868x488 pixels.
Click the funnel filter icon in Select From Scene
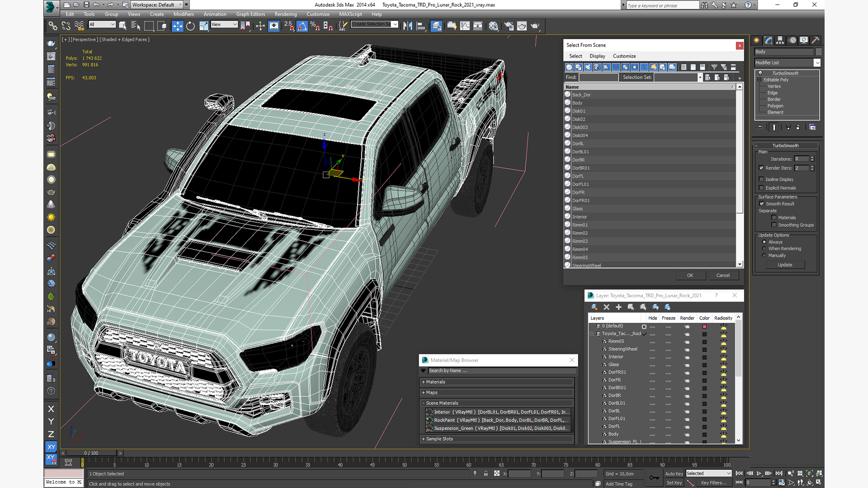pyautogui.click(x=714, y=67)
